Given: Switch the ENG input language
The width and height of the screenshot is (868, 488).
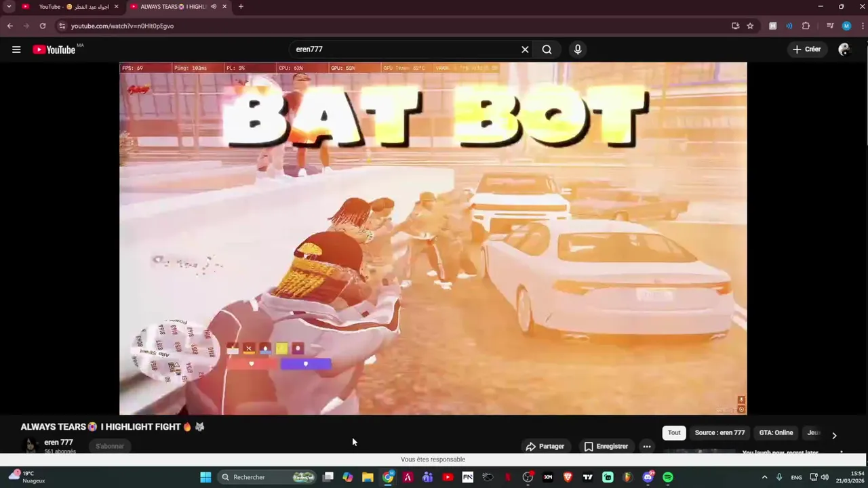Looking at the screenshot, I should (796, 477).
